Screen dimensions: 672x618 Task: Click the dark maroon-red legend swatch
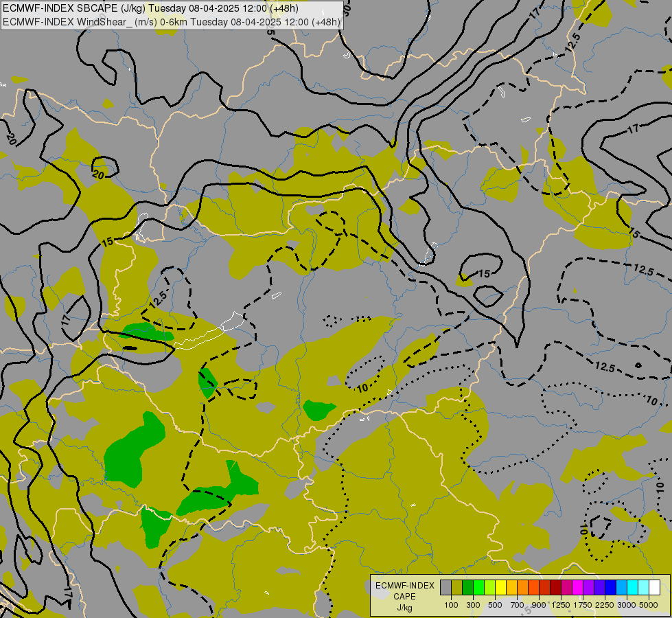pyautogui.click(x=555, y=587)
